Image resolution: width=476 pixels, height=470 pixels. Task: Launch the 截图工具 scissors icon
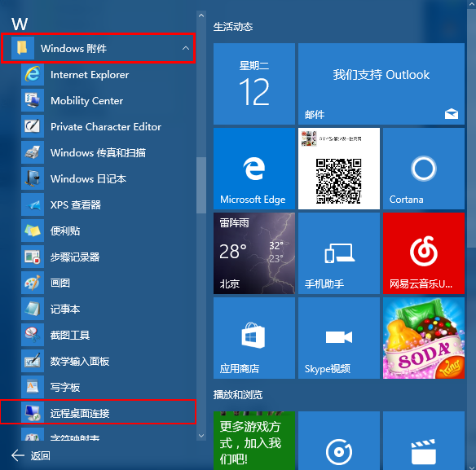pos(33,336)
